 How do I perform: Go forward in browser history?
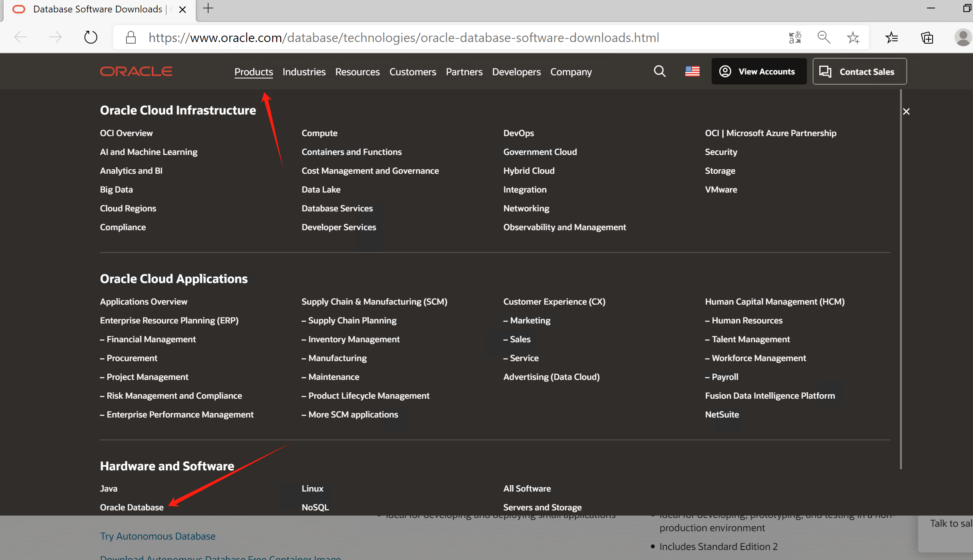tap(56, 37)
